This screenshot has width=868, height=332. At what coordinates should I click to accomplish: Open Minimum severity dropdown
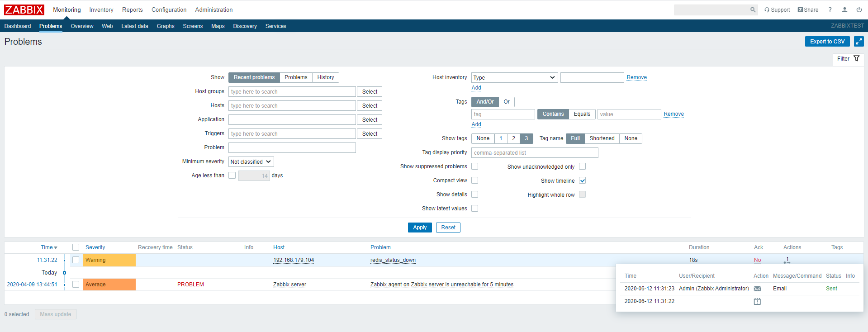[x=251, y=161]
